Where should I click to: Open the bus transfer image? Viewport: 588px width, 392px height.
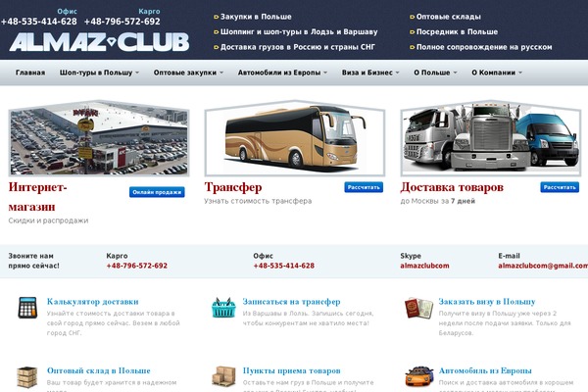tap(295, 138)
